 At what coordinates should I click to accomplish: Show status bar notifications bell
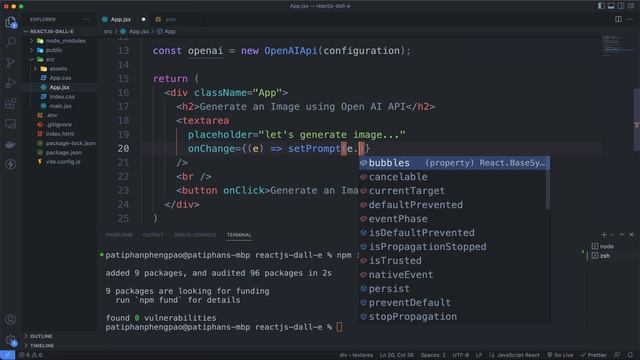pyautogui.click(x=631, y=355)
